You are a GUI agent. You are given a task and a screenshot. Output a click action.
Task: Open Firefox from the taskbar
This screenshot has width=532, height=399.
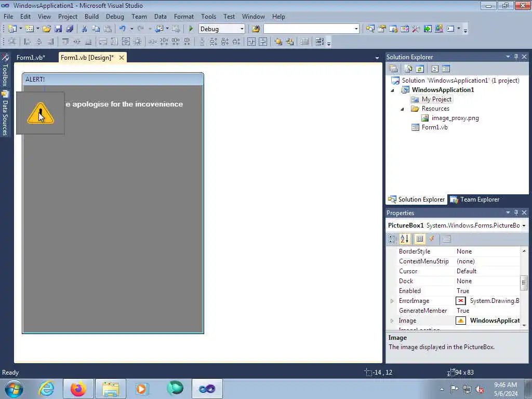pyautogui.click(x=78, y=389)
